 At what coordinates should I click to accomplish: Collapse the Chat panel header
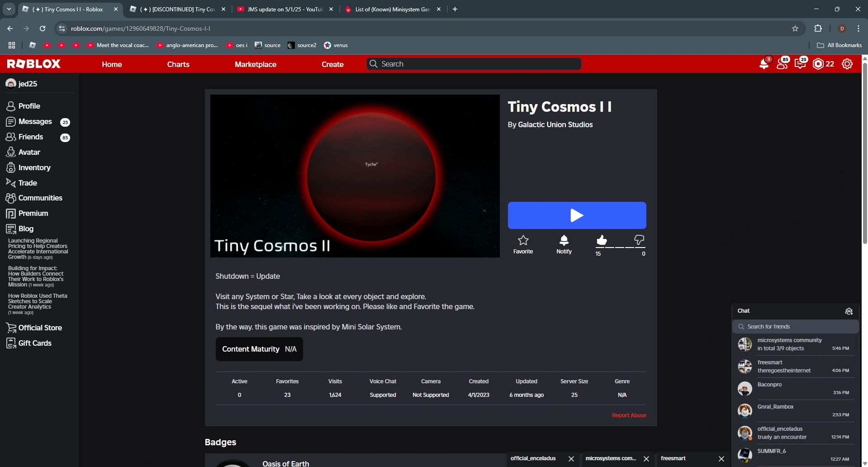(x=744, y=311)
